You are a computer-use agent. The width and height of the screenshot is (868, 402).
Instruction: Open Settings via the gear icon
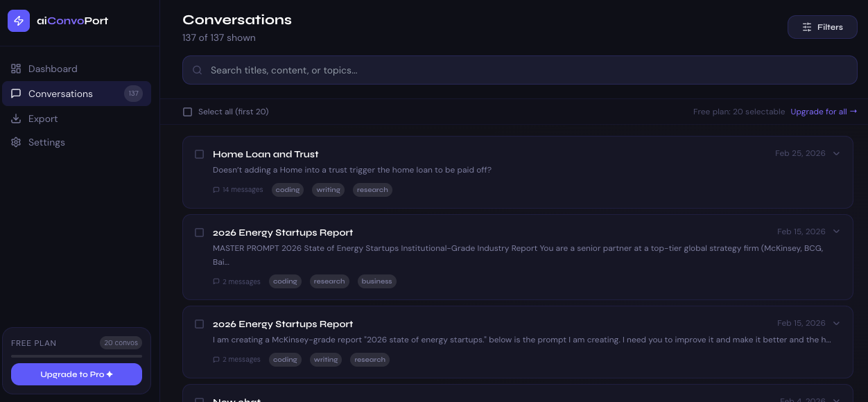click(x=16, y=142)
